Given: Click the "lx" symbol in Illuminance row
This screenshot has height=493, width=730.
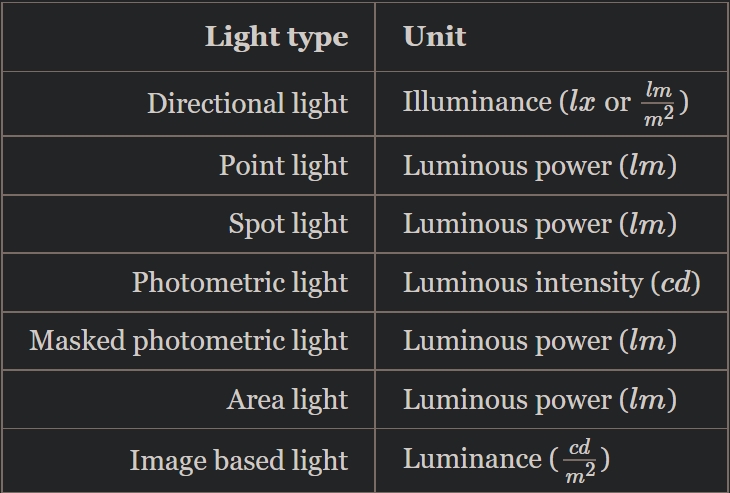Looking at the screenshot, I should 581,102.
